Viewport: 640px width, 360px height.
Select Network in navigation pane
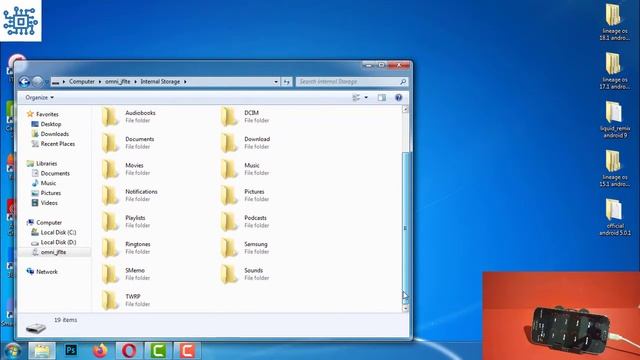42,271
